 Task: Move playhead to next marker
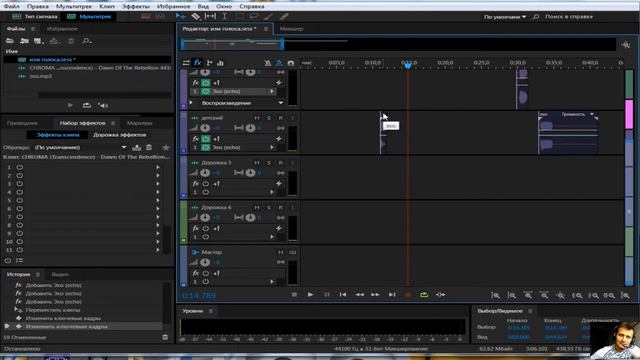392,294
